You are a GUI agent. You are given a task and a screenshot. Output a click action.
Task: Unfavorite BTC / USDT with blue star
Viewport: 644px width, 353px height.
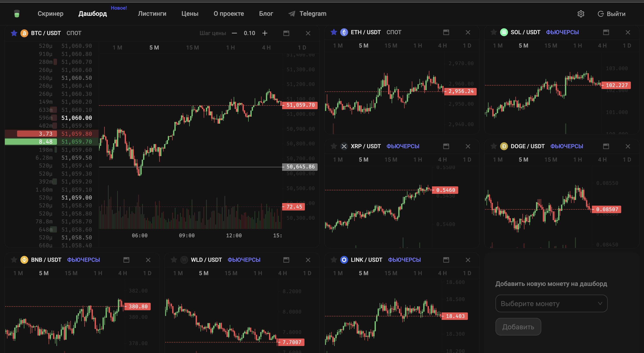click(14, 33)
